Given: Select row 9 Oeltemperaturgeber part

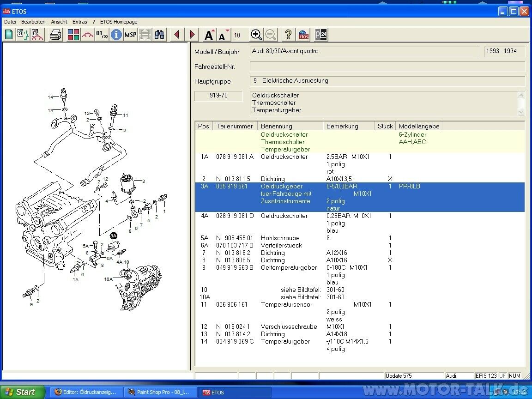Looking at the screenshot, I should click(x=289, y=268).
